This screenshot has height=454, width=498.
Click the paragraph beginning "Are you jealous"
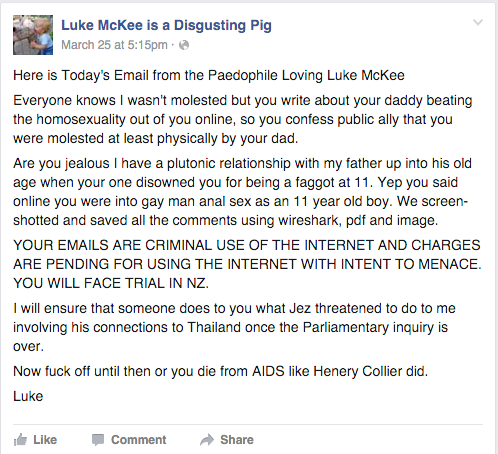click(x=242, y=192)
